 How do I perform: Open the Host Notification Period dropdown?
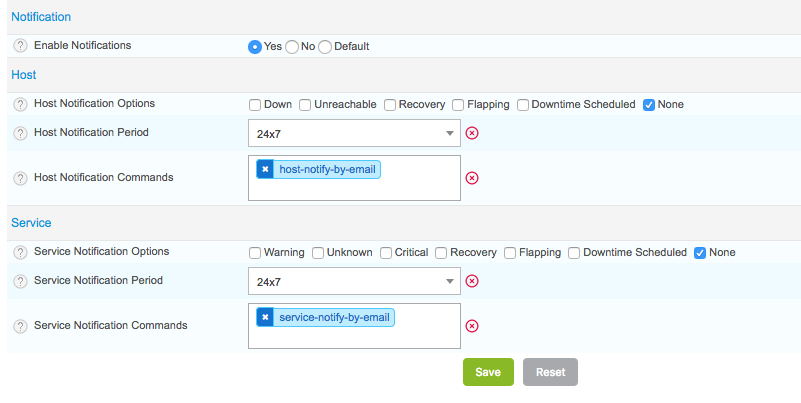[354, 133]
